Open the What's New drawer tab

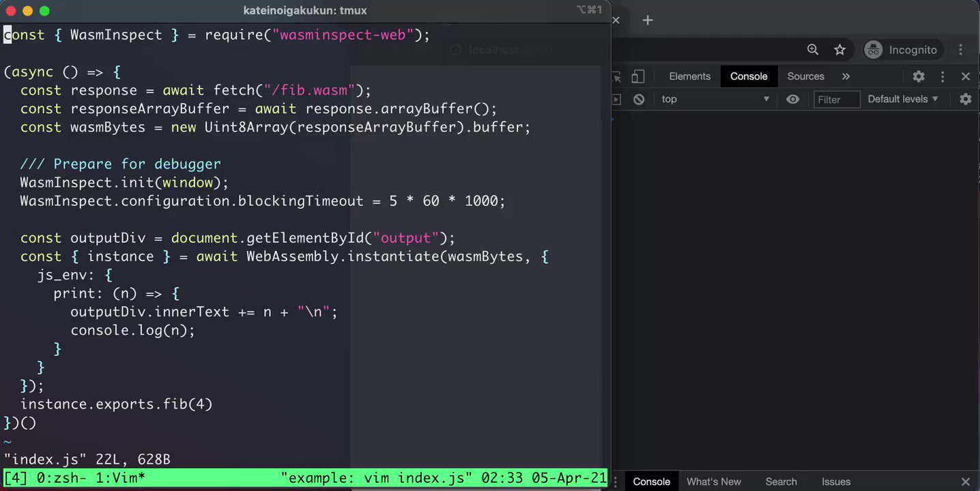713,481
